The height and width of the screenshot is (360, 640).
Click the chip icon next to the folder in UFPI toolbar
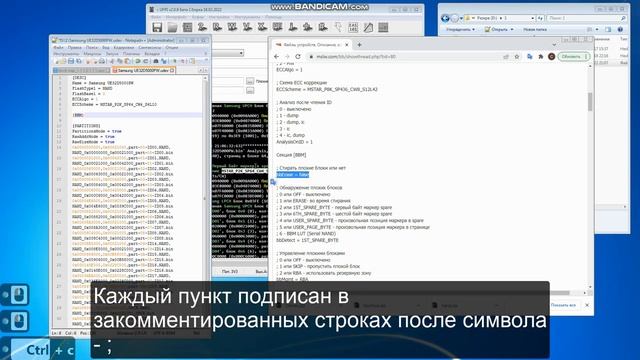pyautogui.click(x=187, y=27)
